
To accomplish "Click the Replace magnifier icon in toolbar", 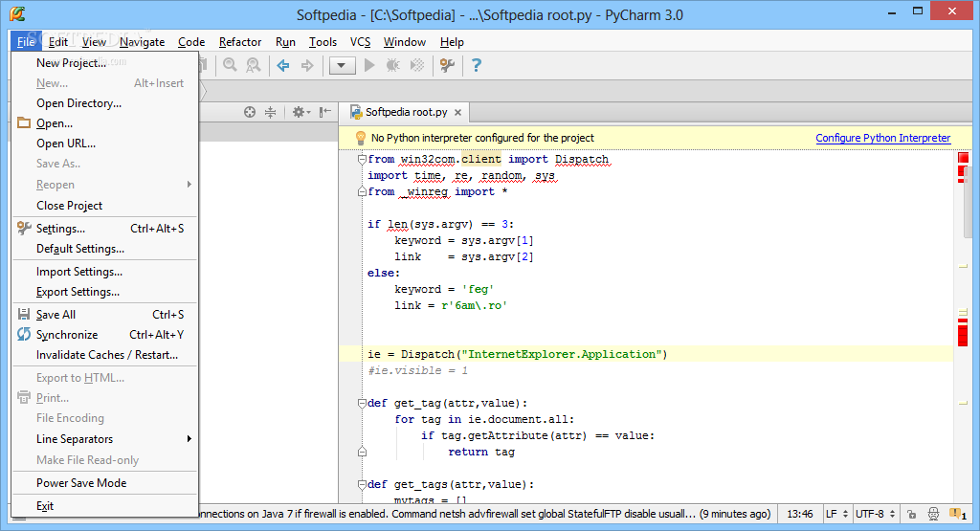I will click(253, 65).
